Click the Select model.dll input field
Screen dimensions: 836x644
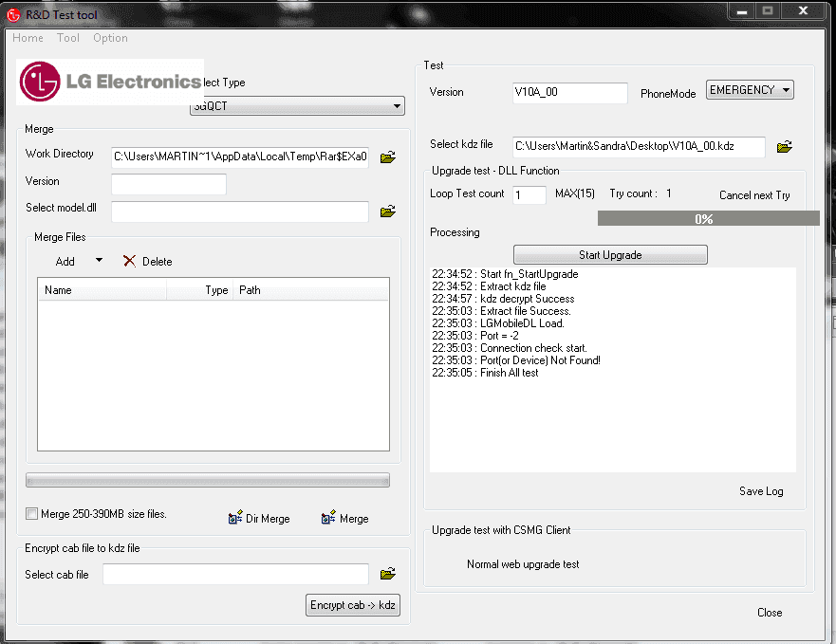tap(240, 212)
